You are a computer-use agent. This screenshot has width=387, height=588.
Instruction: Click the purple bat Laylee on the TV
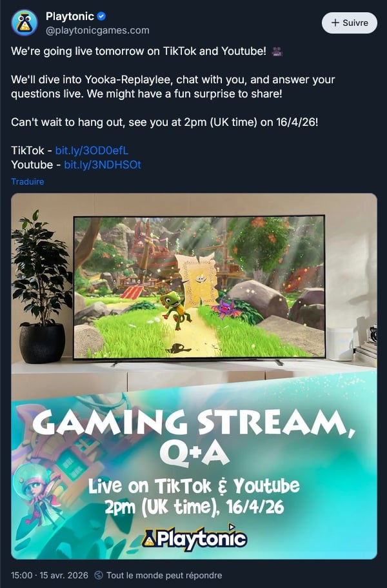[x=225, y=309]
